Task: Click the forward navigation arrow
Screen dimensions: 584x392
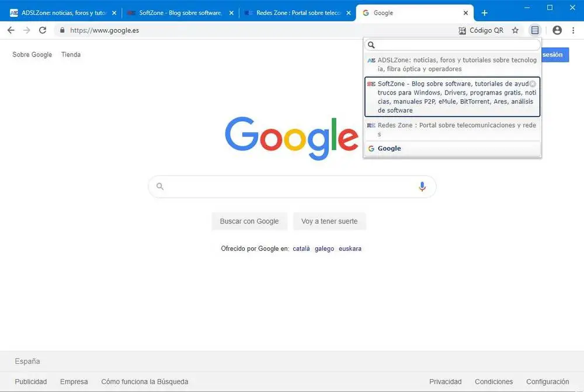Action: point(27,30)
